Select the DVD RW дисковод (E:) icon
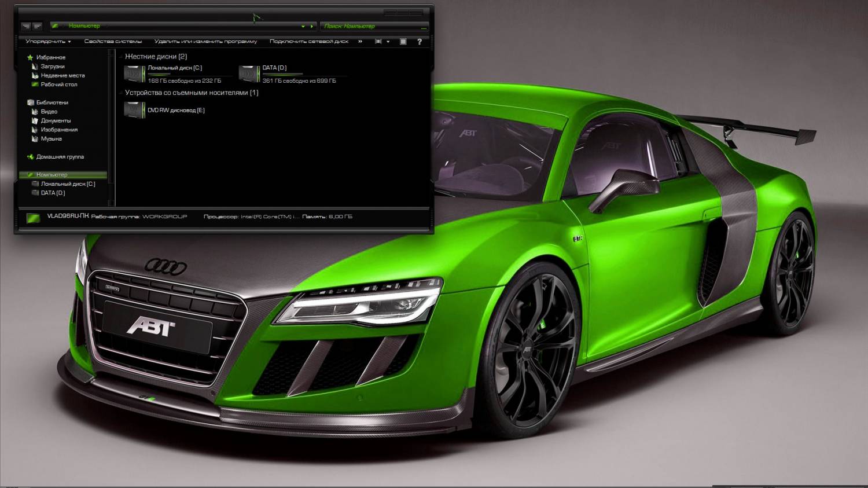The width and height of the screenshot is (868, 488). tap(134, 110)
